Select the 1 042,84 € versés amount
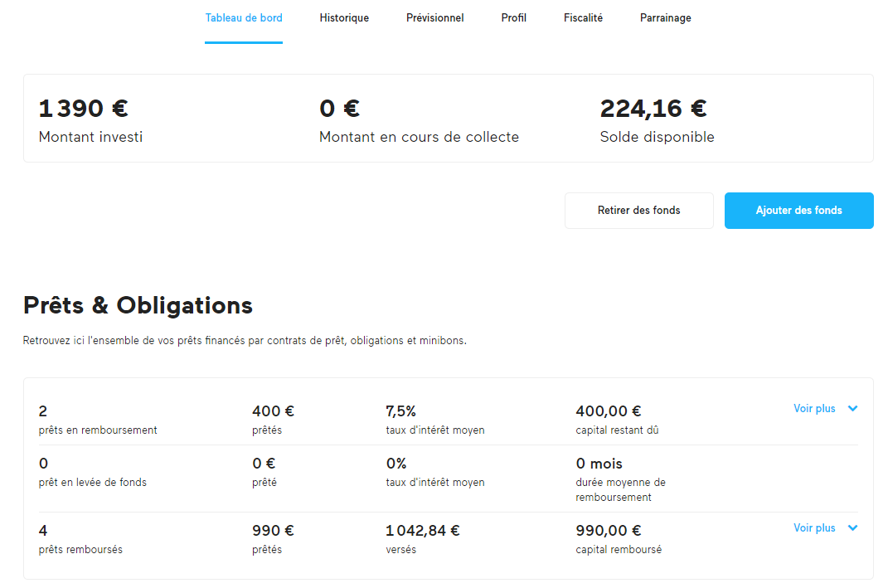Screen dimensions: 888x588 [x=423, y=531]
